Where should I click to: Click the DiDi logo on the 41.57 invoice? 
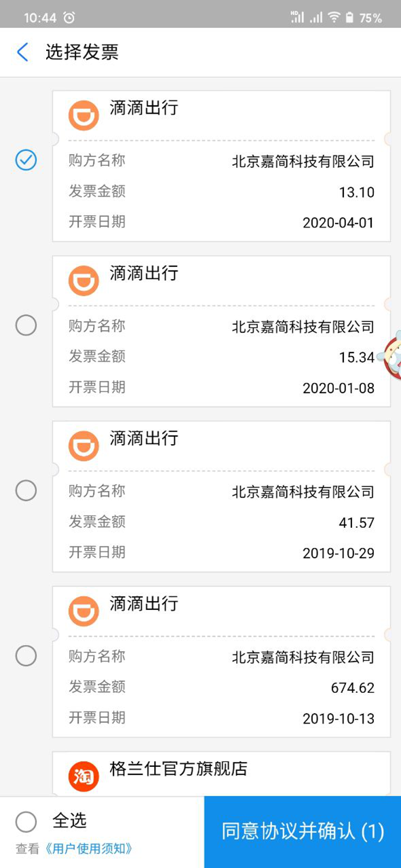(83, 446)
